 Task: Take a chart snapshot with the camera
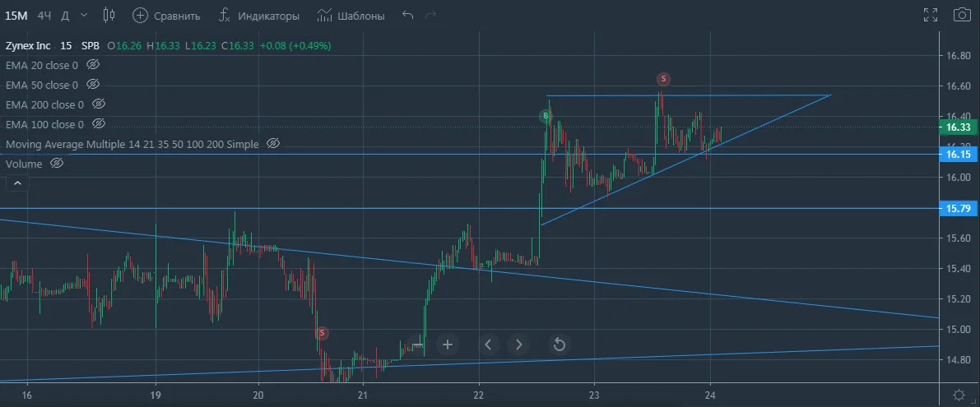point(962,15)
